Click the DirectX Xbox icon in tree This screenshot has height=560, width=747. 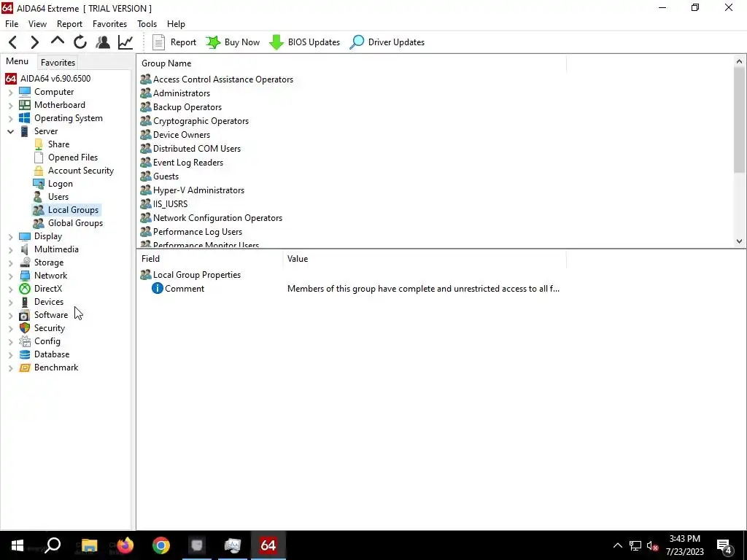(x=25, y=289)
